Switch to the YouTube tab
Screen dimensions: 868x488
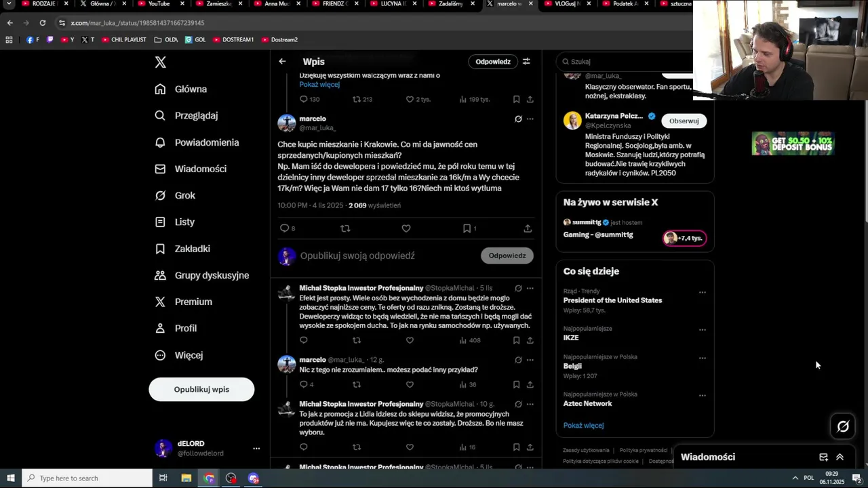(x=159, y=4)
